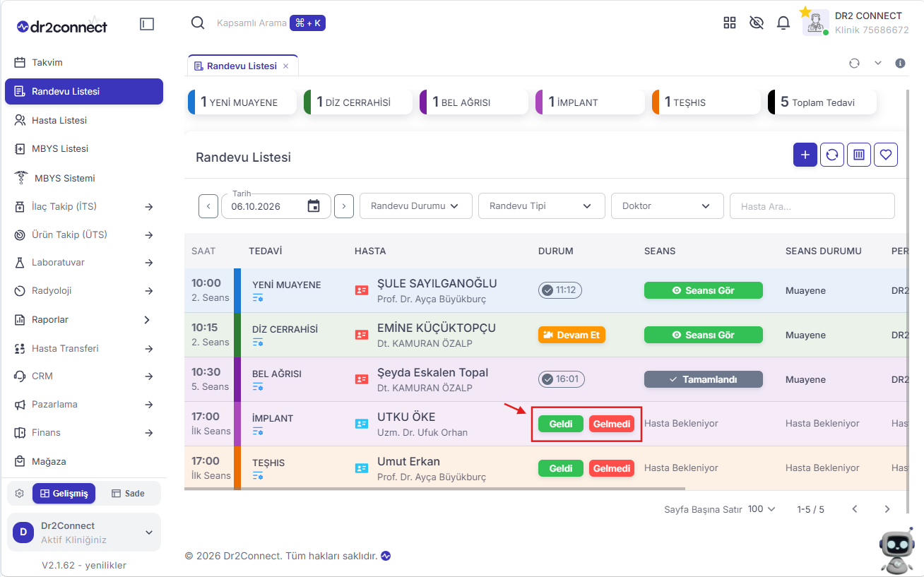Close the Randevu Listesi tab
924x577 pixels.
[x=286, y=66]
